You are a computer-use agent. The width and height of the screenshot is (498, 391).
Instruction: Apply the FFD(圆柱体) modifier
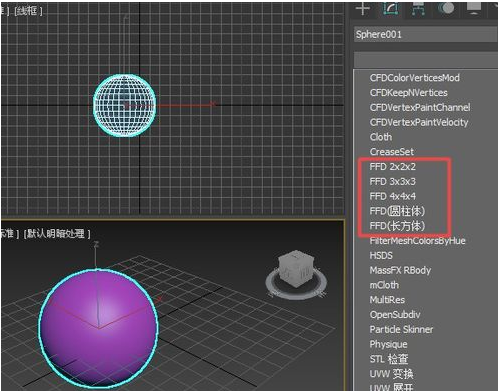click(397, 211)
